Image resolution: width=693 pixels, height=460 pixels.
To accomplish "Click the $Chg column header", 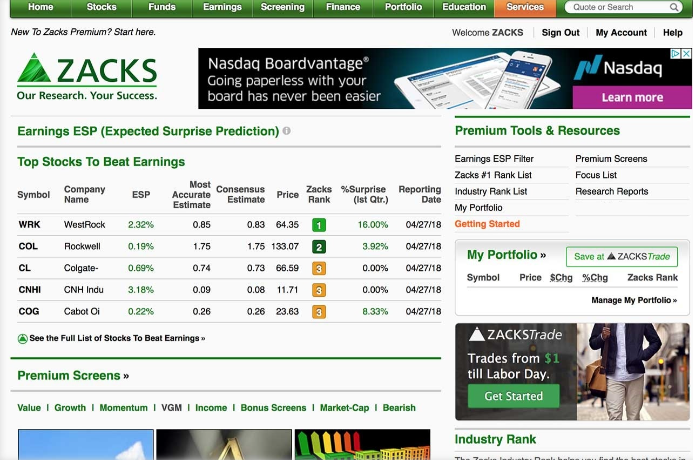I will (x=561, y=278).
